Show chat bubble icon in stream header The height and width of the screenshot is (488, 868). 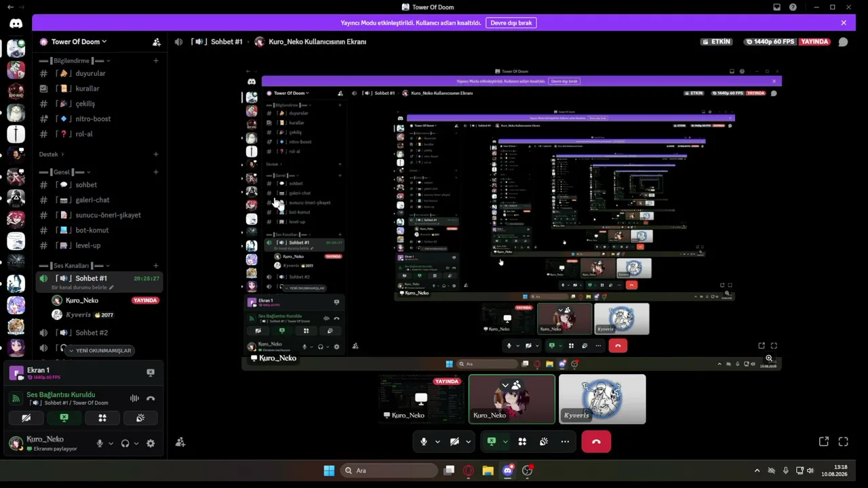[x=843, y=41]
